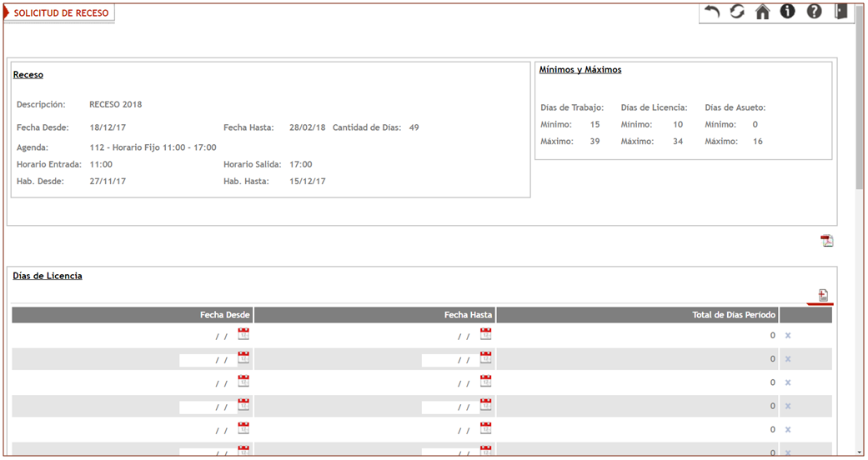This screenshot has width=868, height=460.
Task: Click the Solicitud de Receso title tab
Action: tap(60, 13)
